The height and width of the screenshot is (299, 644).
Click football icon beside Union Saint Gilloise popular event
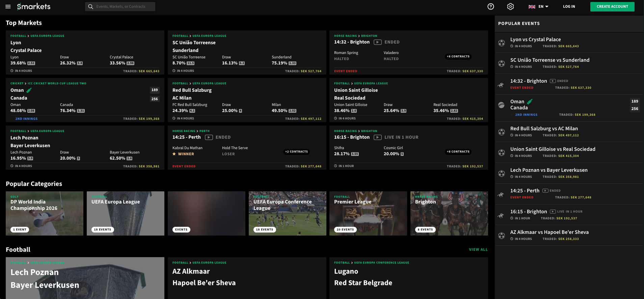point(502,153)
